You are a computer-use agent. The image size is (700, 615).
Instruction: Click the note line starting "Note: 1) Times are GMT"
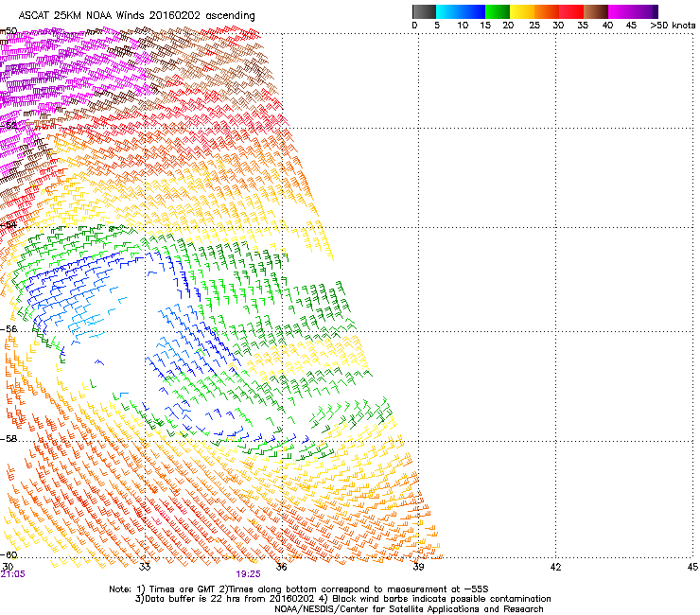pyautogui.click(x=299, y=589)
